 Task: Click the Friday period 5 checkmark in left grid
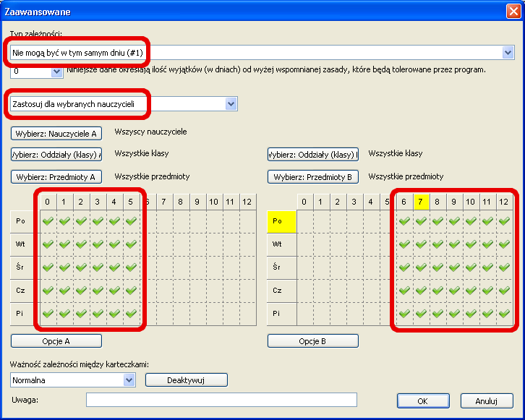point(131,314)
